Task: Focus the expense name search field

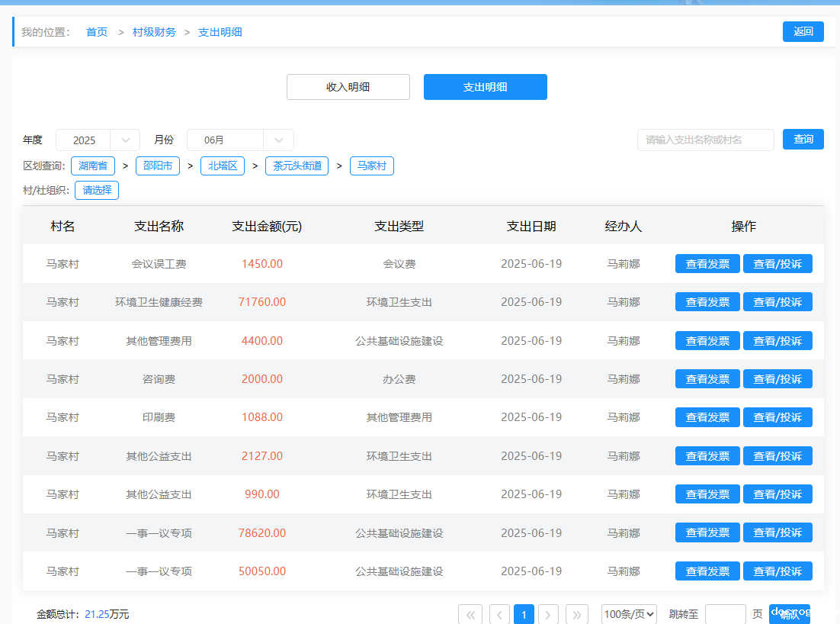Action: [705, 140]
